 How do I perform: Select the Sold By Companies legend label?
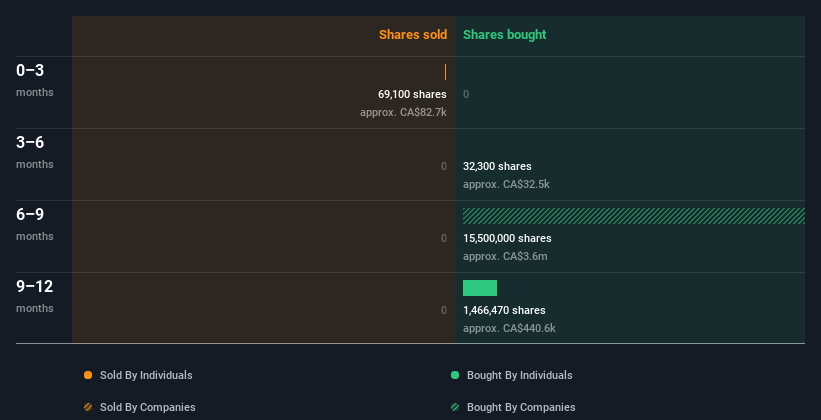(x=148, y=407)
